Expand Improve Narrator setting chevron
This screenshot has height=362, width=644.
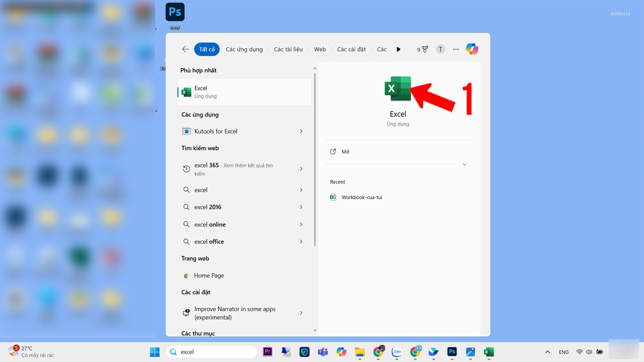pyautogui.click(x=301, y=313)
